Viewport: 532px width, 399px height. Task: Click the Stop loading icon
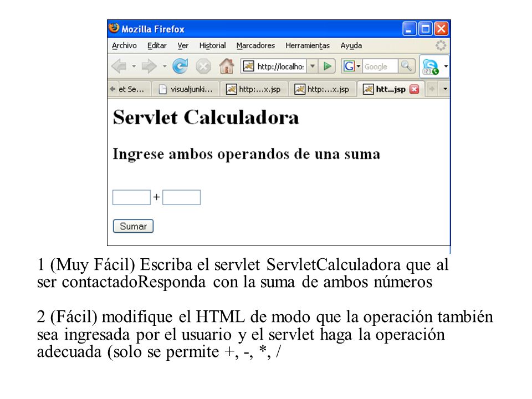[x=203, y=66]
